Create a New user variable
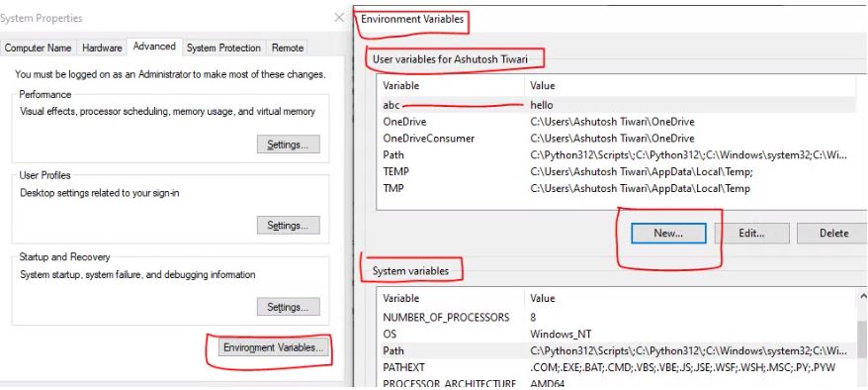 click(x=668, y=234)
